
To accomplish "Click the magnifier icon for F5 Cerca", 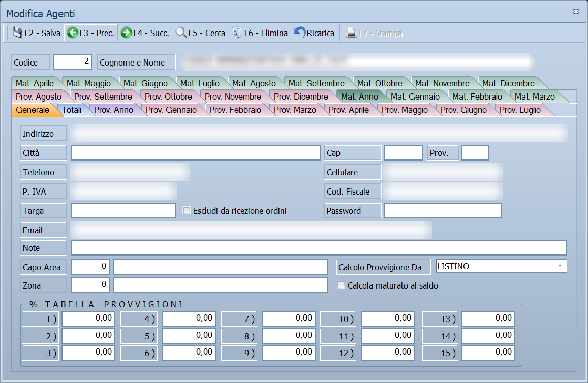I will 181,33.
